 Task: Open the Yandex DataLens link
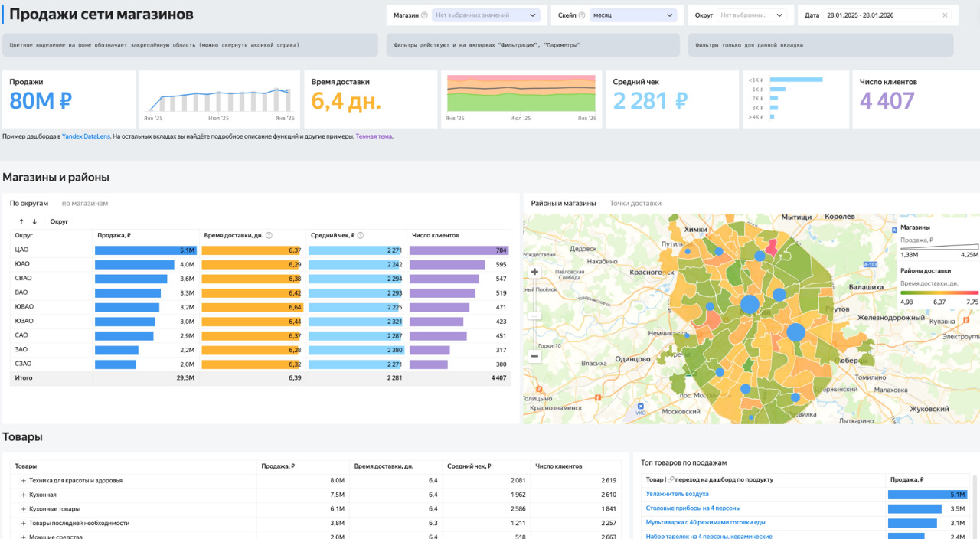(86, 136)
